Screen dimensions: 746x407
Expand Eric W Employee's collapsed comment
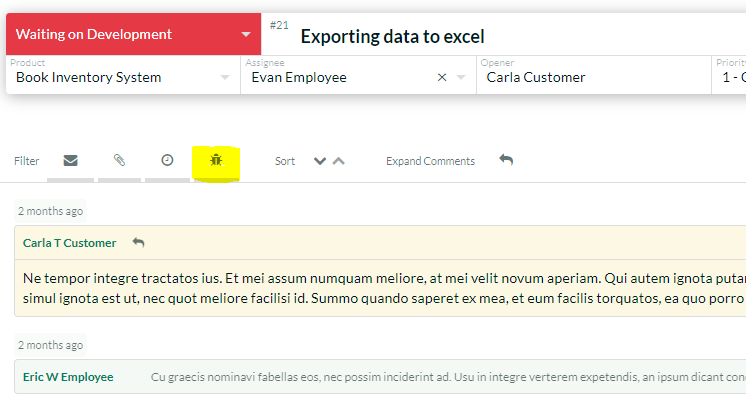tap(440, 377)
